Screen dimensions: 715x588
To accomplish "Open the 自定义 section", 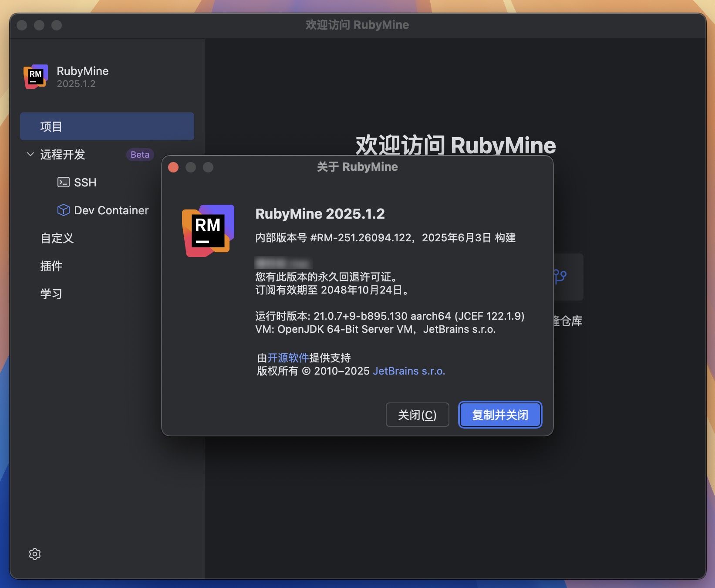I will tap(57, 238).
